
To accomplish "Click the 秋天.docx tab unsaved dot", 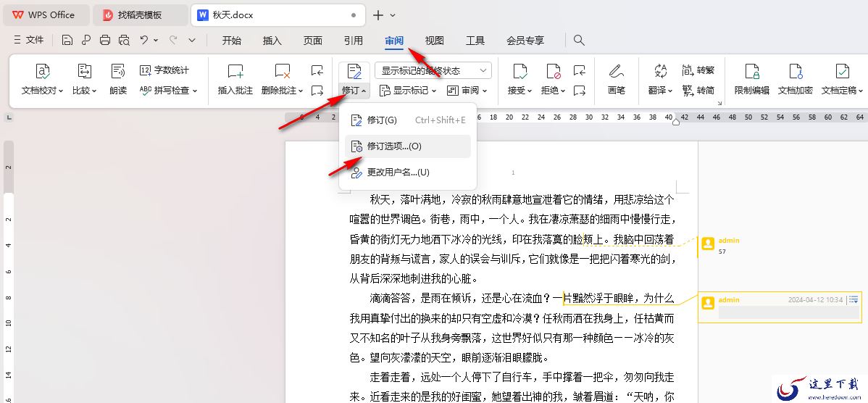I will point(354,15).
